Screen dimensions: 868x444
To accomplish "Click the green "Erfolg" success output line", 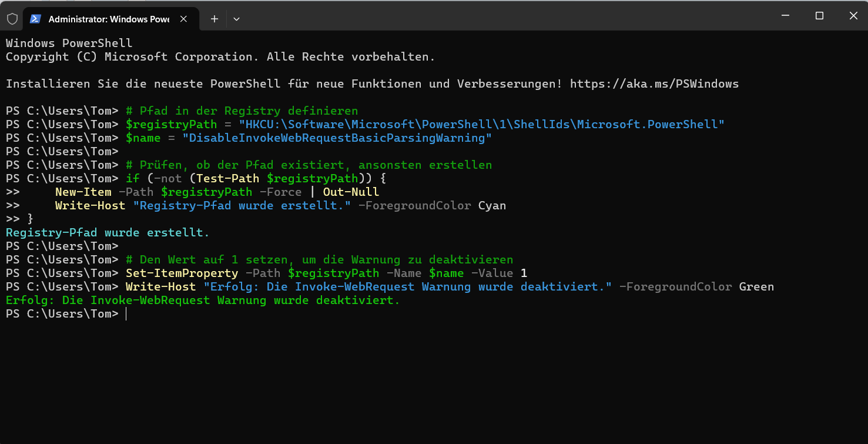I will coord(202,301).
